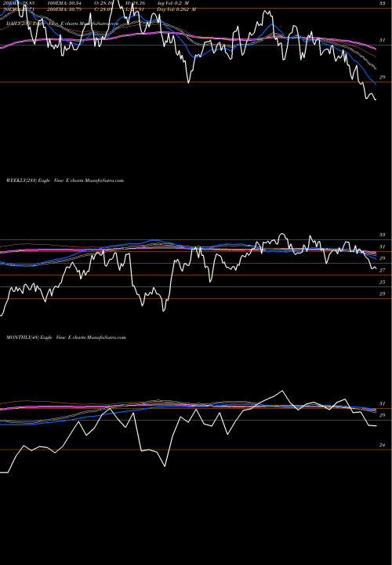Select the Day Vol: 0.262 M text
The height and width of the screenshot is (565, 392).
[176, 9]
